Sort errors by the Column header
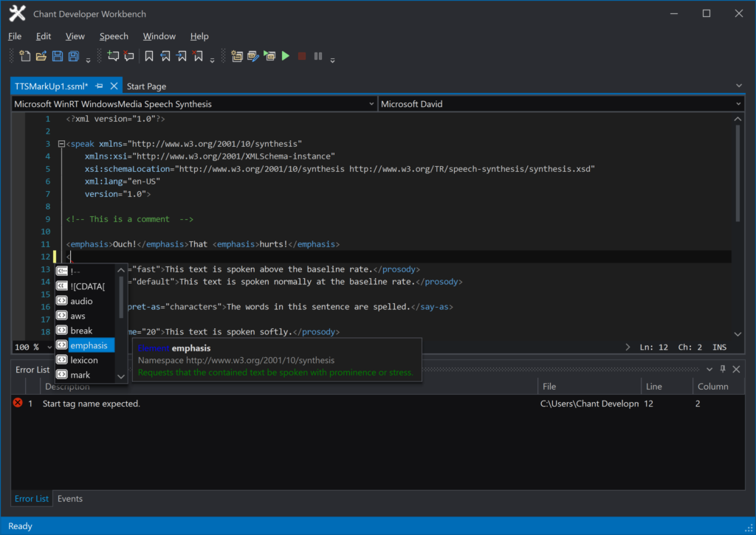Viewport: 756px width, 535px height. (x=719, y=386)
